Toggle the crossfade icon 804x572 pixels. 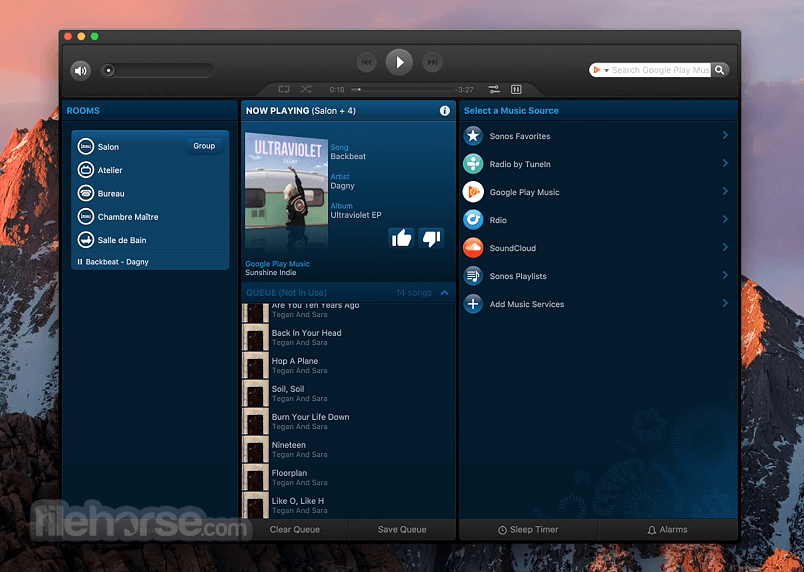tap(494, 89)
